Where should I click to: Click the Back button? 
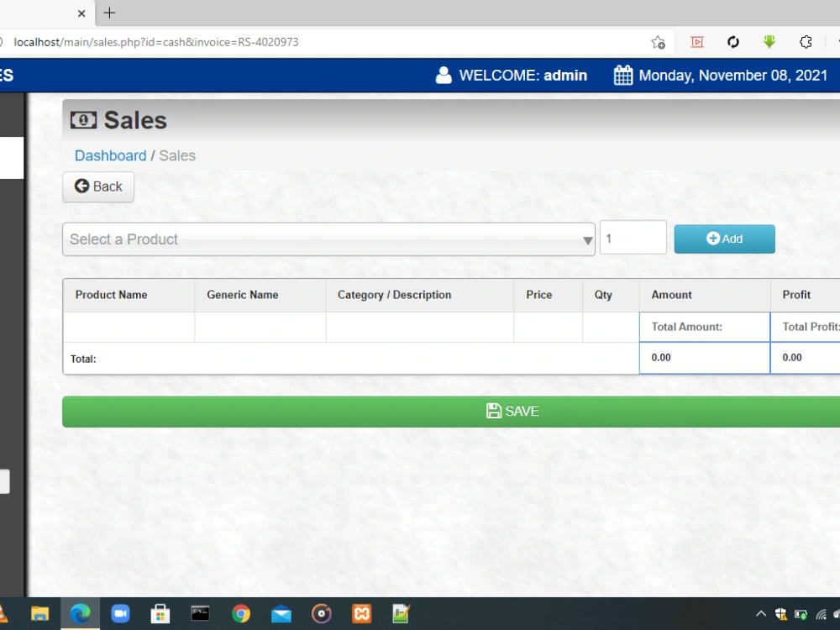click(x=98, y=186)
